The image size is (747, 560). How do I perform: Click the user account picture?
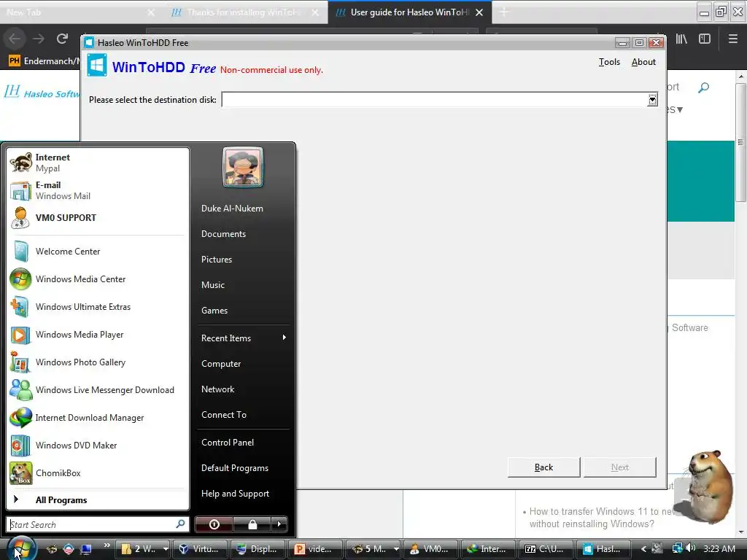tap(243, 167)
